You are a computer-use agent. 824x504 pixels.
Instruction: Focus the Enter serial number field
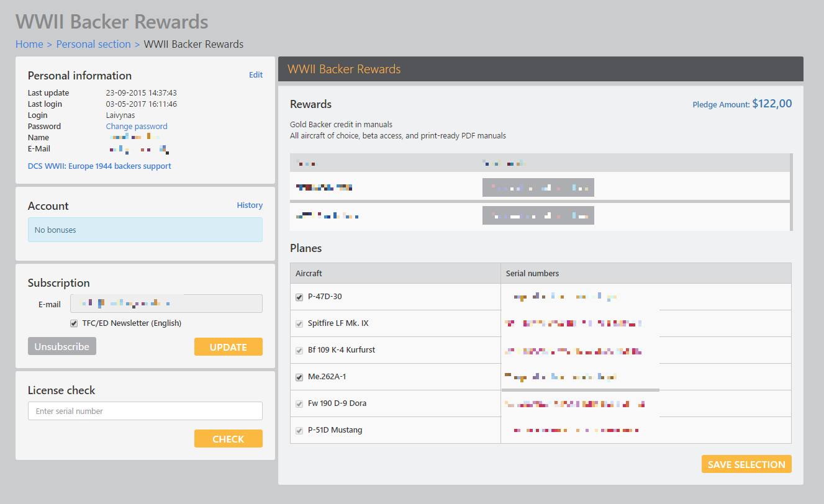[145, 411]
